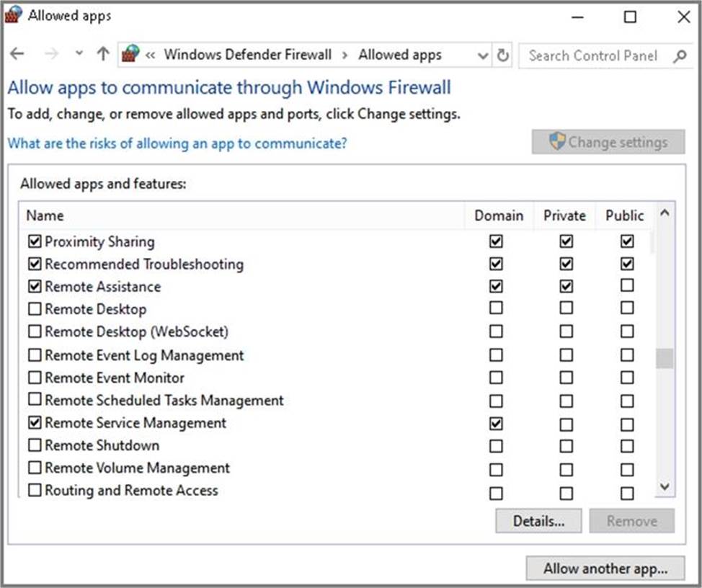Click the list scrollbar down arrow

[x=665, y=487]
